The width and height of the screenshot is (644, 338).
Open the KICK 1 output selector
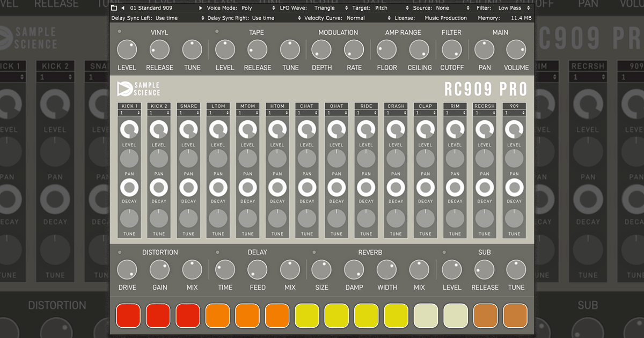pyautogui.click(x=129, y=113)
